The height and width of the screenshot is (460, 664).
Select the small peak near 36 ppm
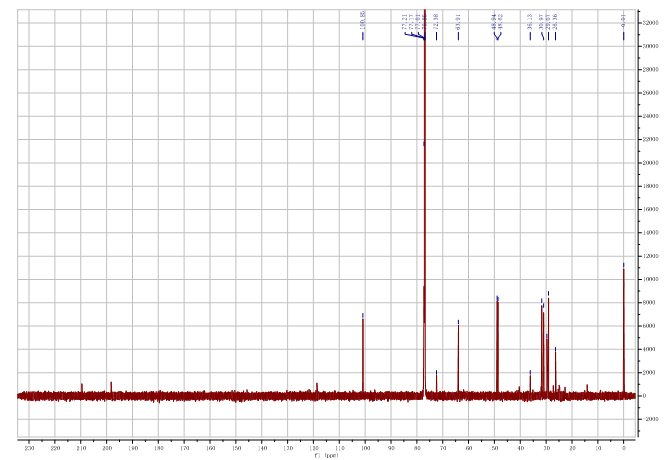point(530,384)
